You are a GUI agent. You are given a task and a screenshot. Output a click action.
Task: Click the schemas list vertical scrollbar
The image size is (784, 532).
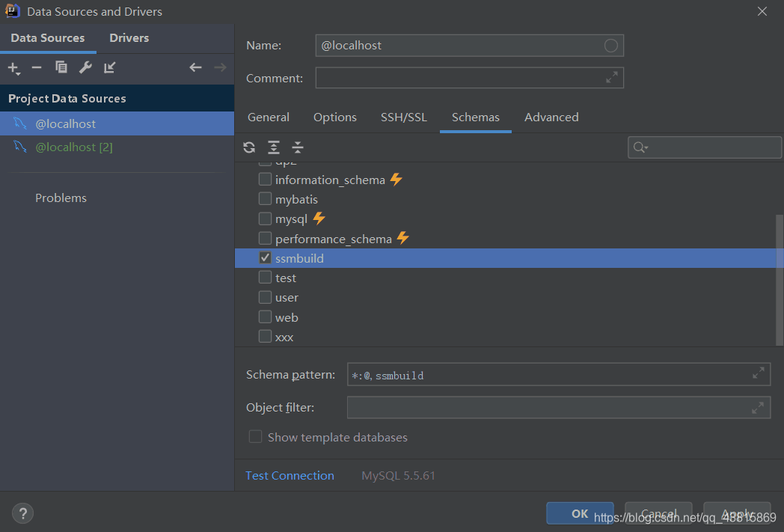(x=780, y=280)
